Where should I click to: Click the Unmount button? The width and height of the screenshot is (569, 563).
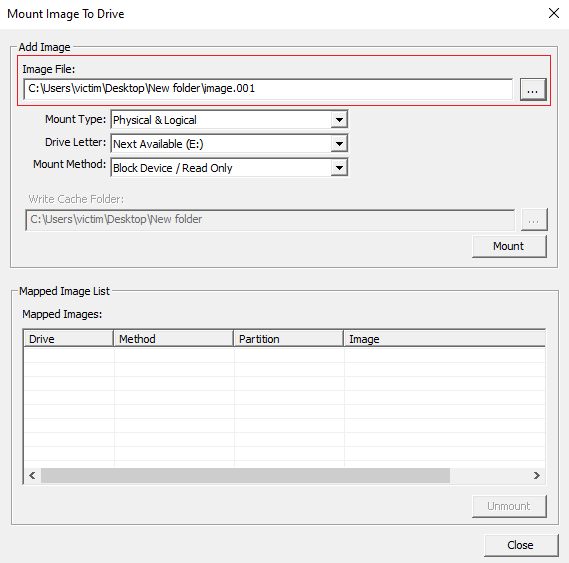click(509, 506)
